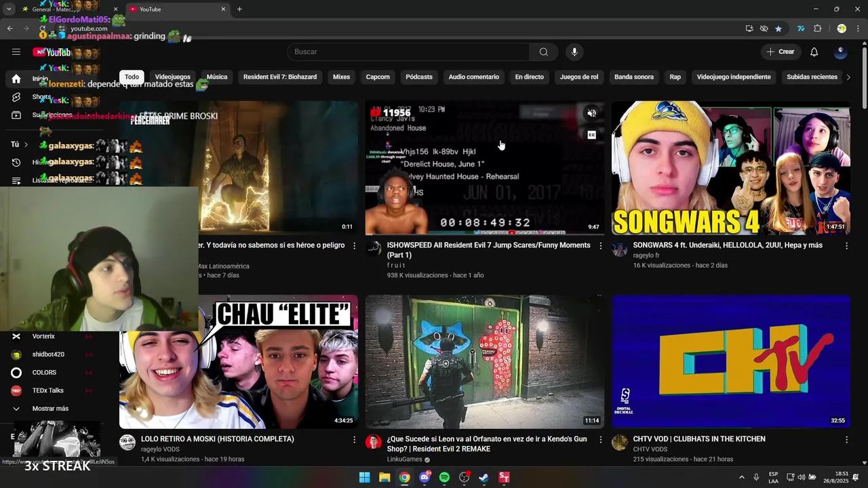Open the tab search dropdown arrow
868x488 pixels.
point(9,9)
